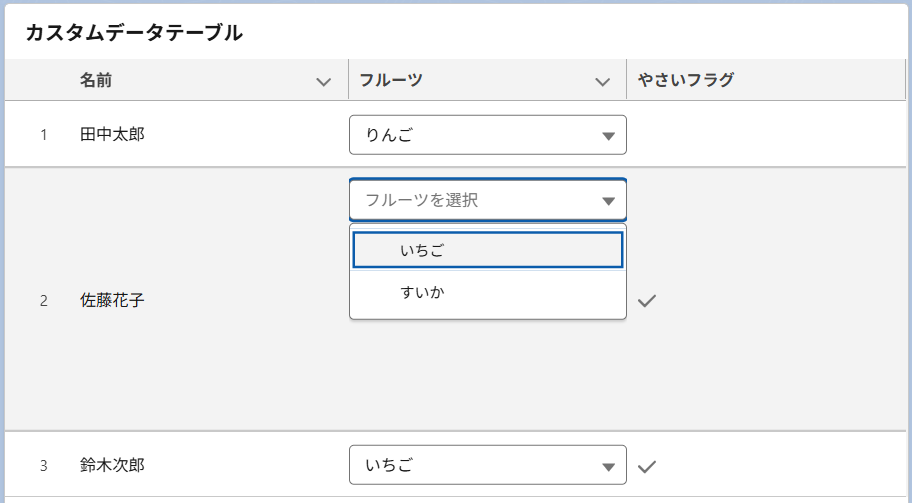Screen dimensions: 912x503
Task: Click the 名前 column header label
Action: pos(96,80)
